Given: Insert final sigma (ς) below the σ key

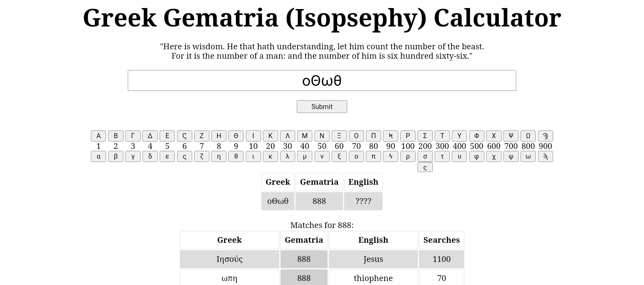Looking at the screenshot, I should point(425,167).
